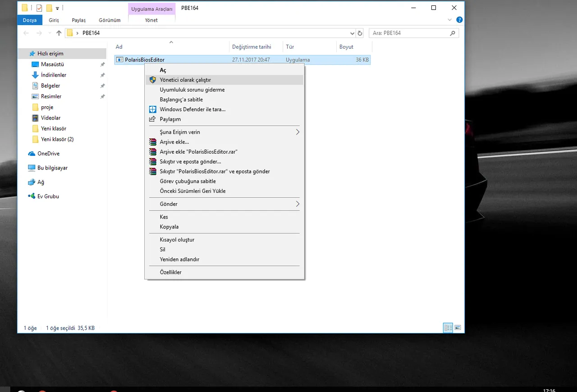
Task: Expand the ribbon with the chevron
Action: click(x=449, y=20)
